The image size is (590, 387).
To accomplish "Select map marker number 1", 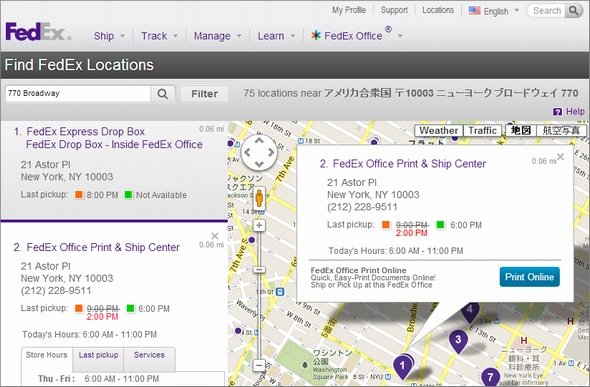I will click(x=402, y=366).
